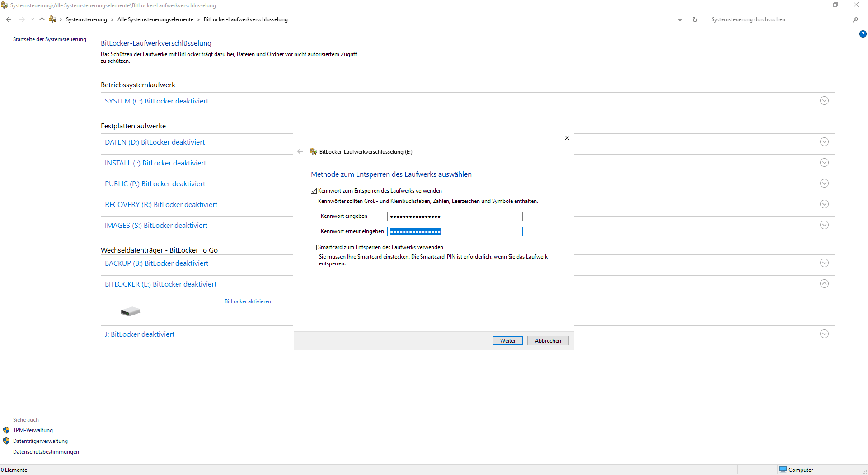The image size is (868, 475).
Task: Click the BitLocker key icon in wizard title
Action: 314,152
